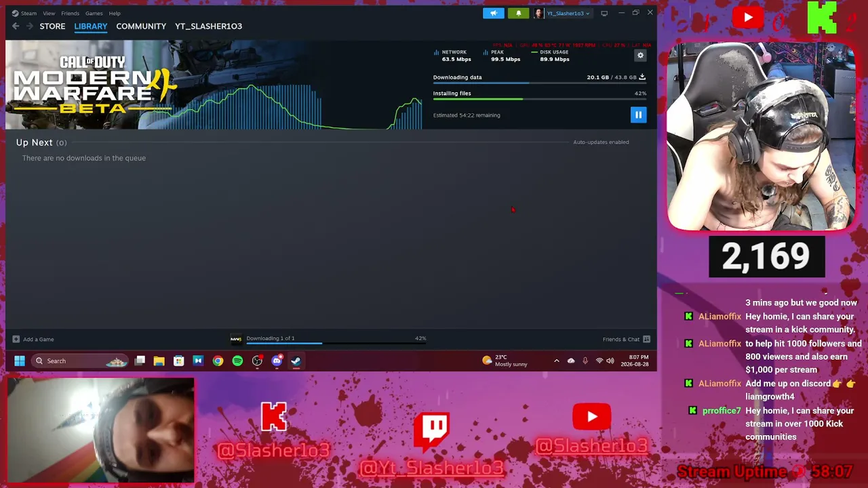Open Spotify from the taskbar
This screenshot has width=868, height=488.
click(x=237, y=361)
